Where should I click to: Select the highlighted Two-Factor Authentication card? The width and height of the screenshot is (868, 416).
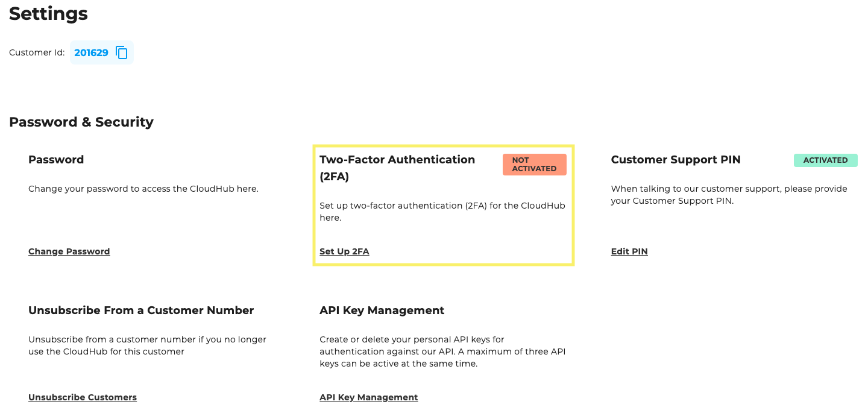[x=443, y=205]
